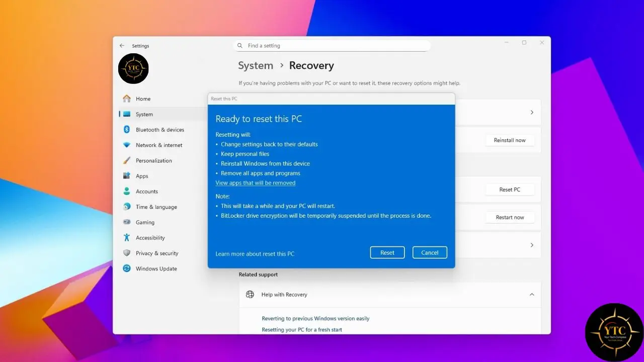Maximize the Settings window

coord(524,43)
